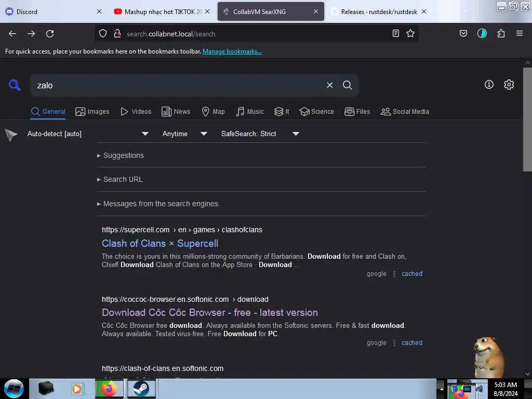The image size is (532, 399).
Task: Open clash-of-clans.en.softonic.com URL
Action: [163, 368]
